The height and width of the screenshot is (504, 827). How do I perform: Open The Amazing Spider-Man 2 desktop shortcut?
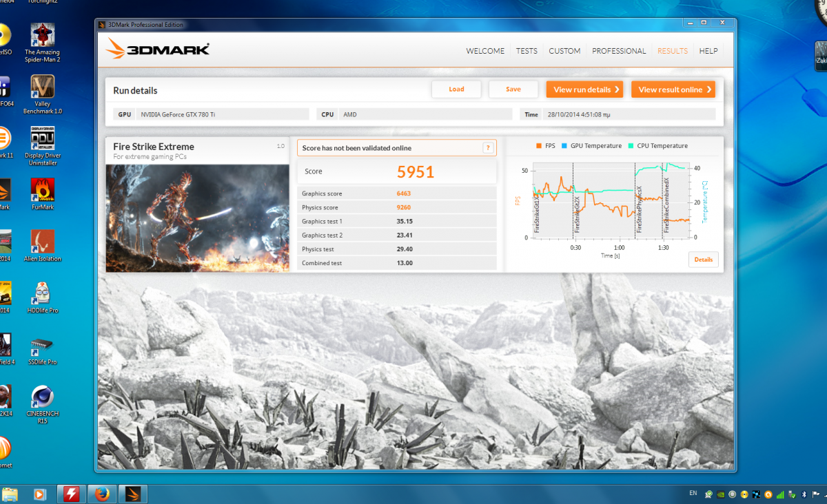point(43,43)
